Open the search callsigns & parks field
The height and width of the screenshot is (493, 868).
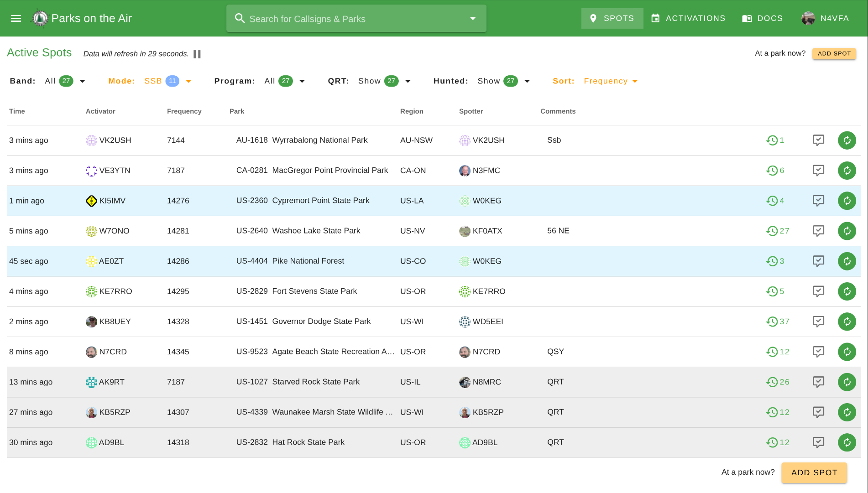coord(356,19)
